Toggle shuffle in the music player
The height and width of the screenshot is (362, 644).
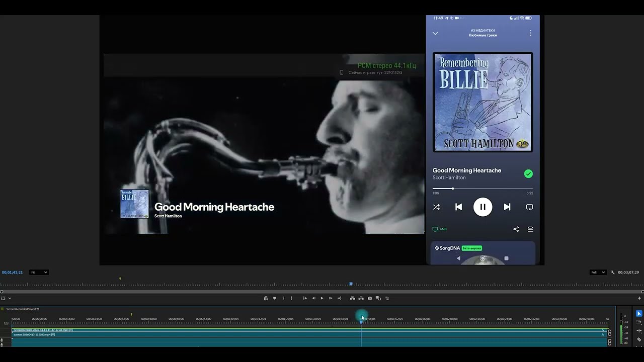[436, 207]
